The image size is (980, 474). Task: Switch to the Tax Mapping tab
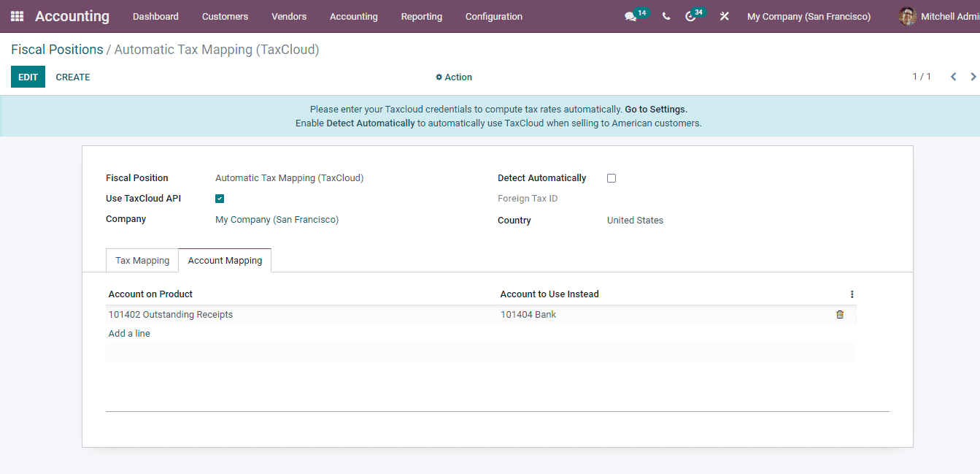[x=142, y=260]
